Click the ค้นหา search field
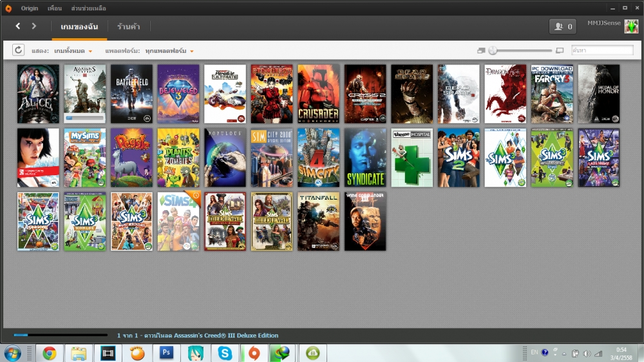The height and width of the screenshot is (362, 644). tap(602, 50)
